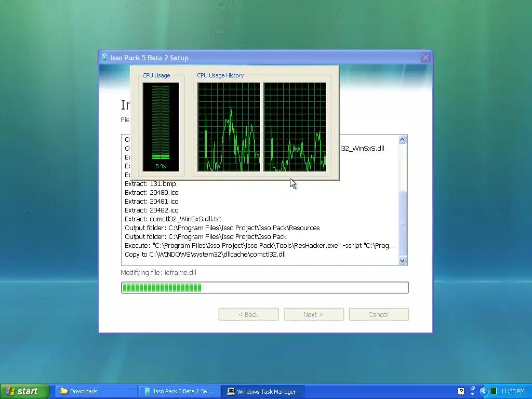Click the scroll up arrow in the log list

pyautogui.click(x=403, y=139)
